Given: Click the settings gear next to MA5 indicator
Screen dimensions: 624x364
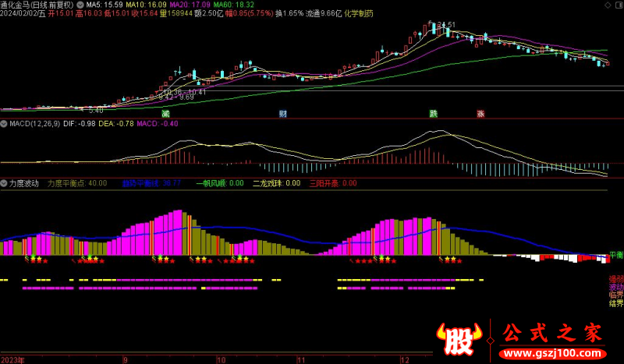Looking at the screenshot, I should (x=82, y=5).
